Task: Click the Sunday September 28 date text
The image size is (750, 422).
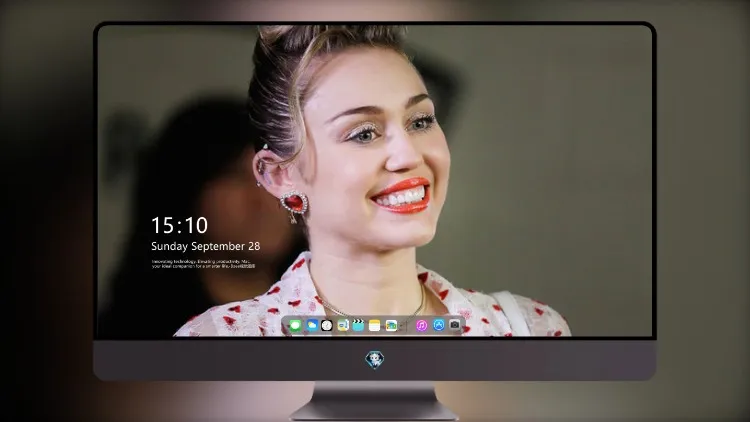Action: coord(206,246)
